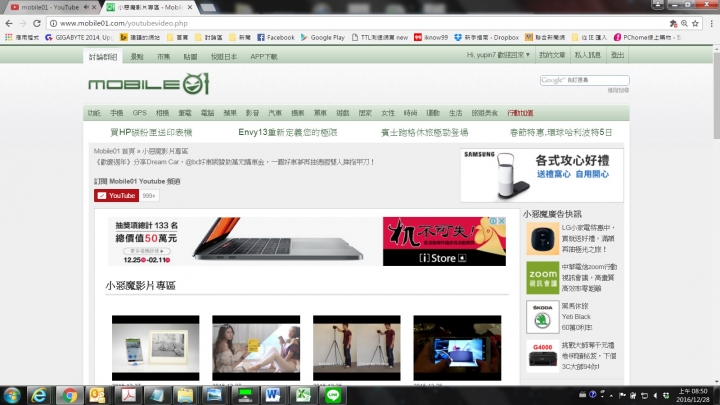Launch Internet Explorer from the taskbar
720x405 pixels.
pyautogui.click(x=39, y=395)
